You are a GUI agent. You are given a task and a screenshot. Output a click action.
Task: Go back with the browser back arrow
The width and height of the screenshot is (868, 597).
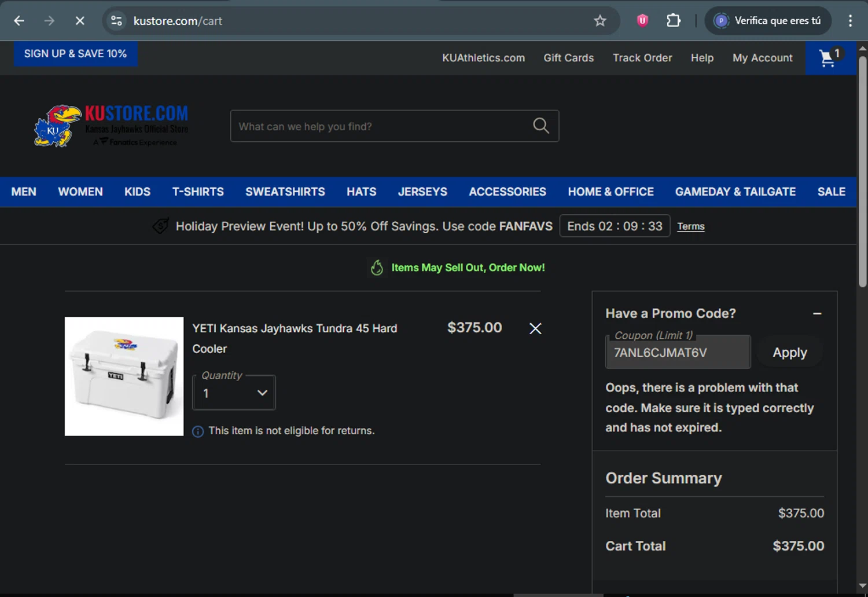[19, 21]
